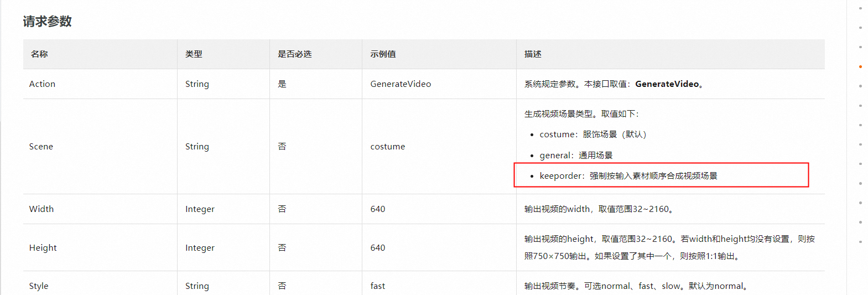Click the Style description mentioning normal, fast, slow
868x295 pixels.
pos(636,286)
